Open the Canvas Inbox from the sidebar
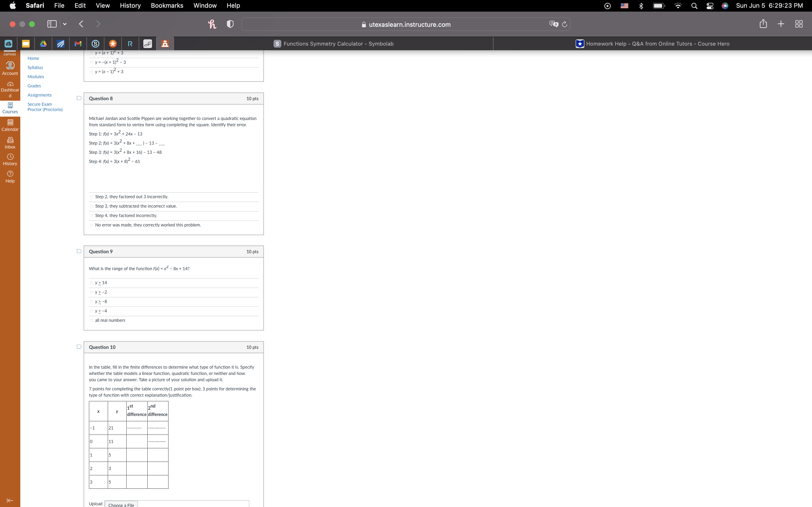 point(10,142)
